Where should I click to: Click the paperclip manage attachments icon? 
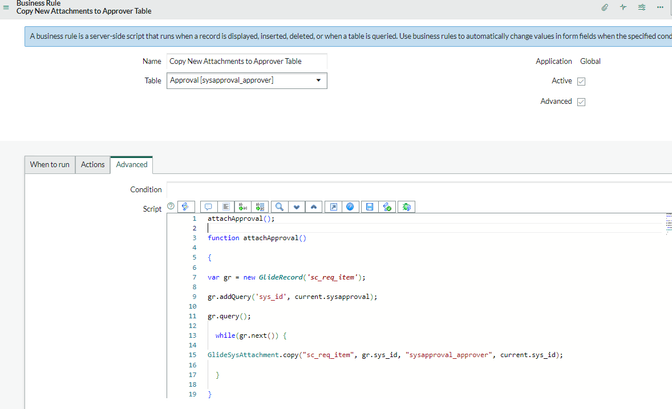pos(605,7)
